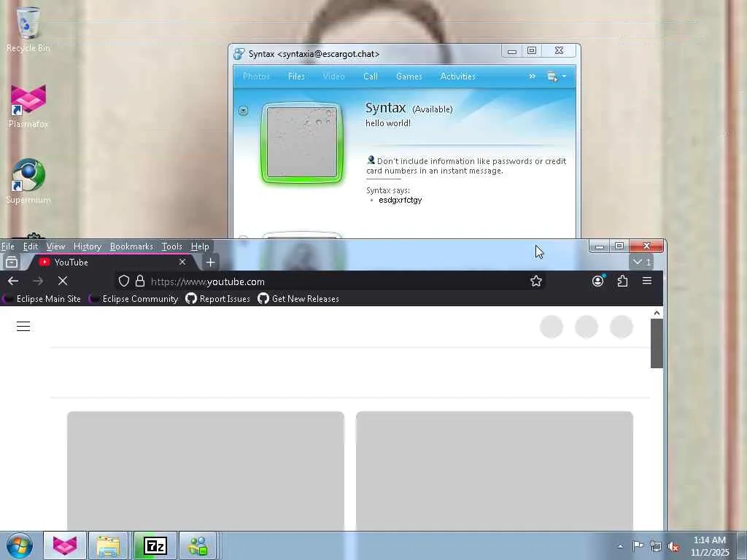The width and height of the screenshot is (747, 560).
Task: Open the Messenger taskbar icon
Action: pos(198,545)
